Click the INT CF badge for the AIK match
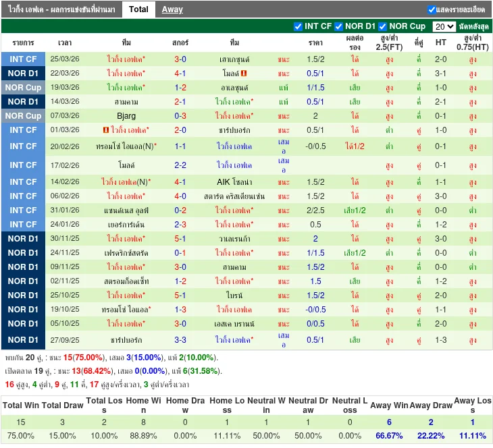 24,182
